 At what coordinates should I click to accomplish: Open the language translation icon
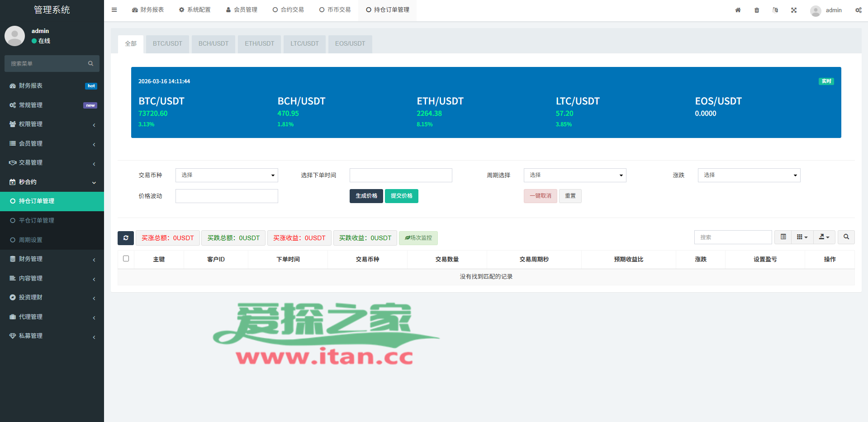coord(775,10)
